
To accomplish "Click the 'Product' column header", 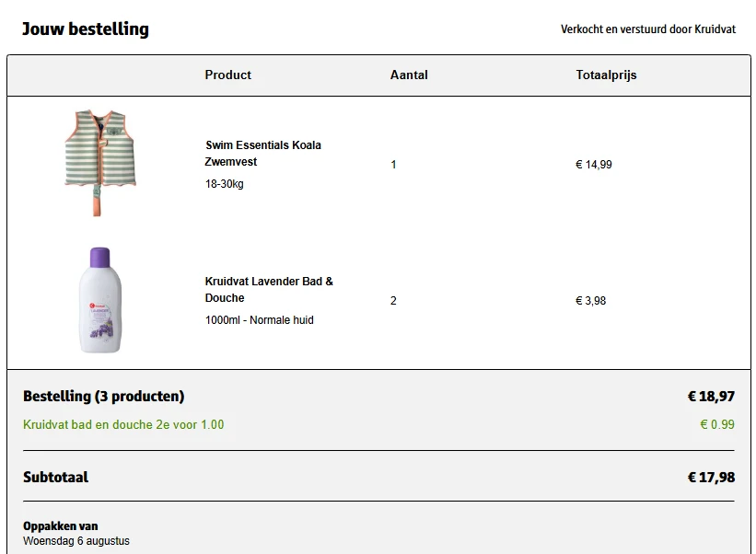I will point(227,75).
